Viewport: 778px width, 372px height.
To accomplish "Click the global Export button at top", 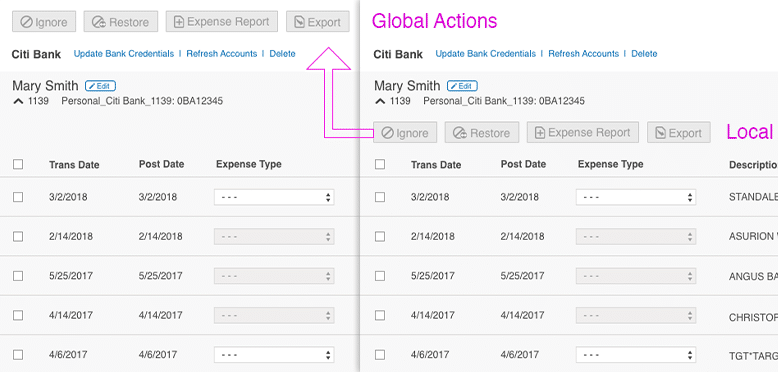I will point(318,22).
